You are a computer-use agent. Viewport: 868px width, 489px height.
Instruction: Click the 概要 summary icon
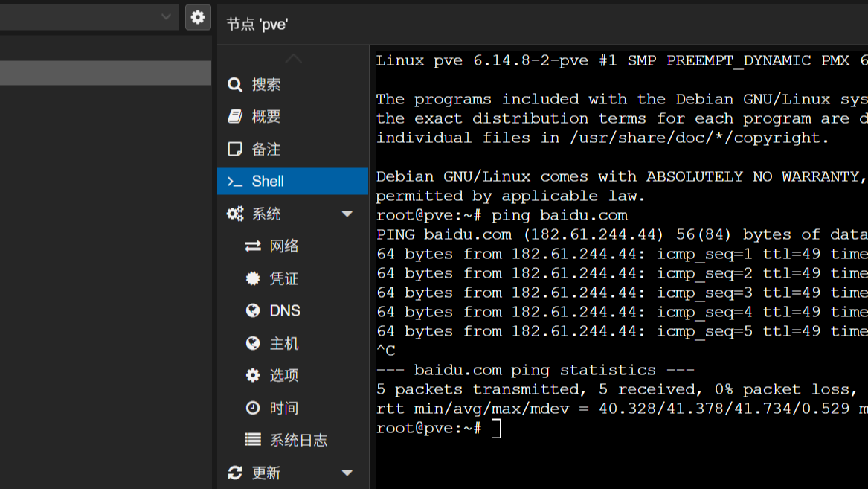coord(234,116)
